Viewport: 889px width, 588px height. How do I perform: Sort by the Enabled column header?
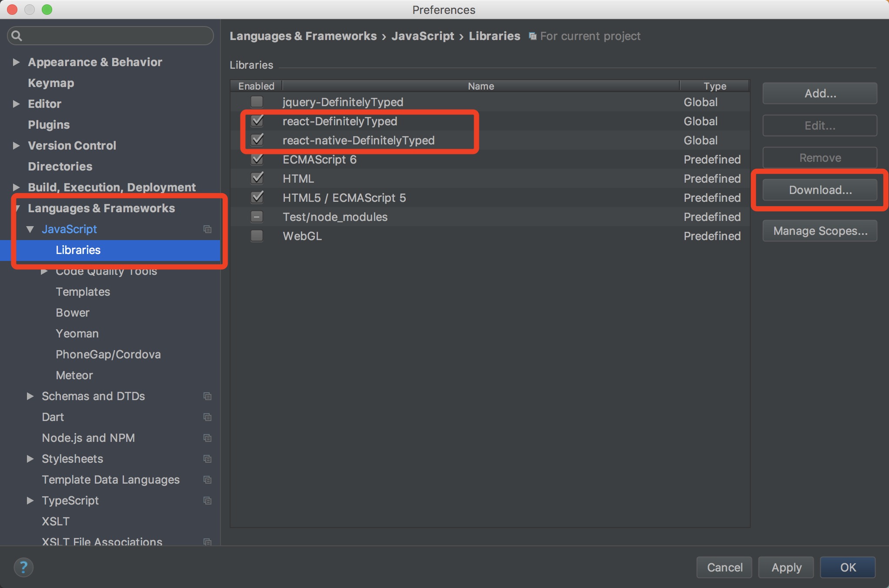click(x=256, y=86)
